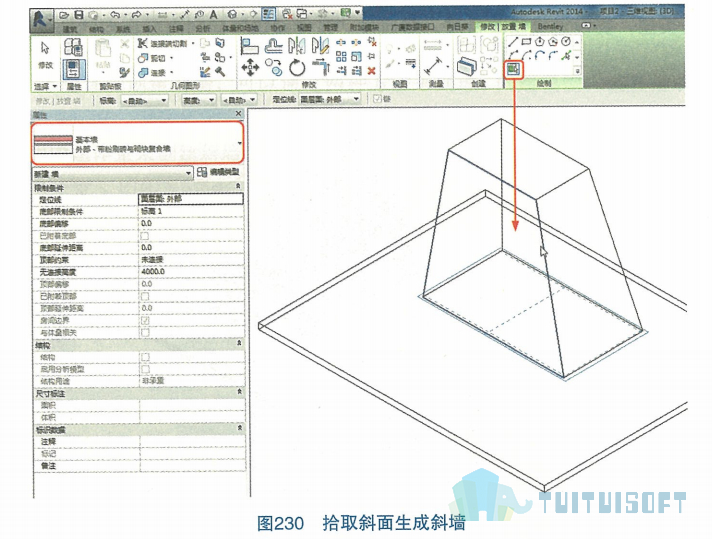Click the Default 3D view house icon
Screen dimensions: 712x539
tap(232, 15)
